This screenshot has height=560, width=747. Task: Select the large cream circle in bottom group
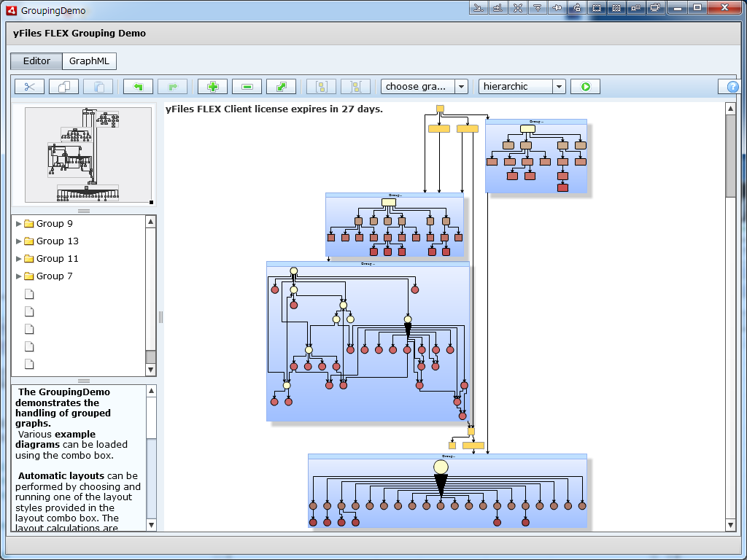point(441,467)
